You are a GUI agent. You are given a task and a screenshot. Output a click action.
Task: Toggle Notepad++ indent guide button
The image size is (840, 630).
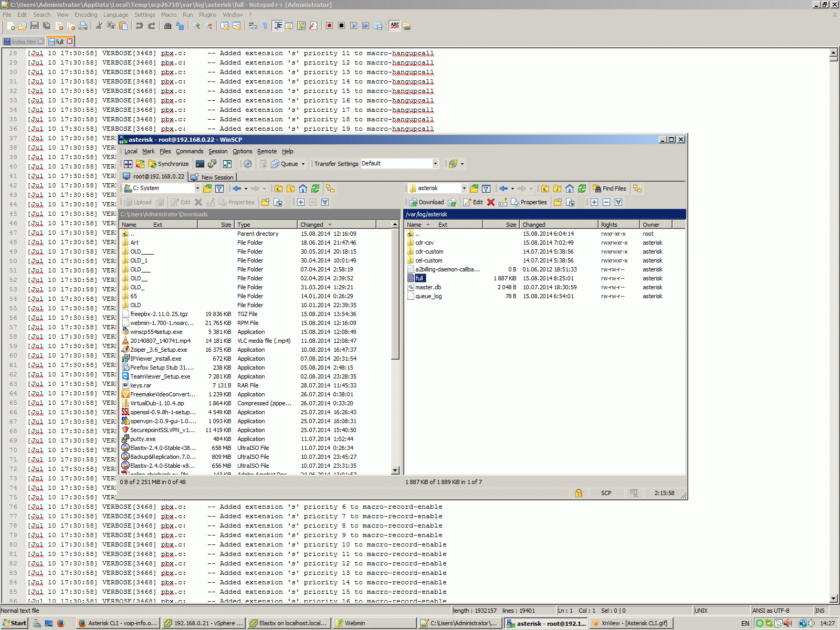(278, 26)
